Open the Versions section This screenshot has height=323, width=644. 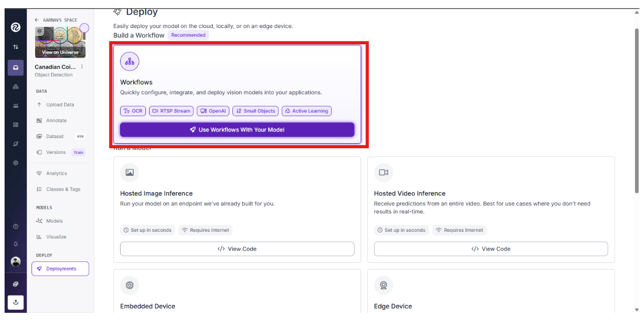pos(55,152)
